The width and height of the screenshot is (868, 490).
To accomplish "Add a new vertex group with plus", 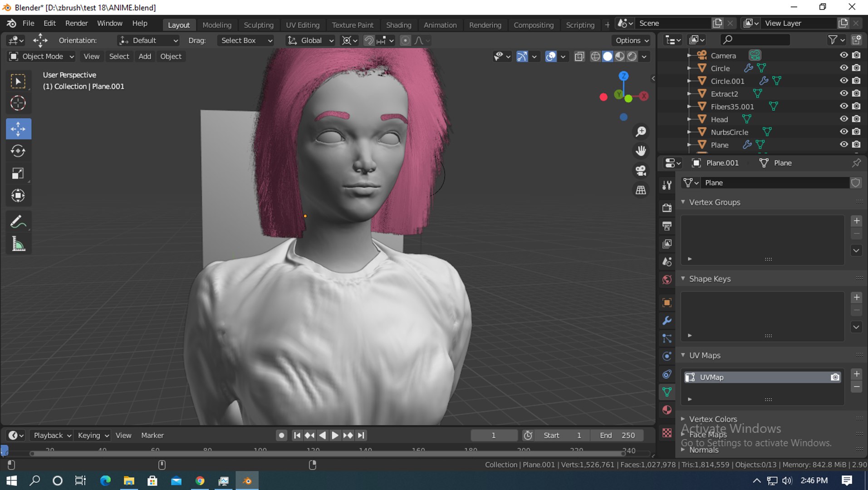I will tap(857, 221).
